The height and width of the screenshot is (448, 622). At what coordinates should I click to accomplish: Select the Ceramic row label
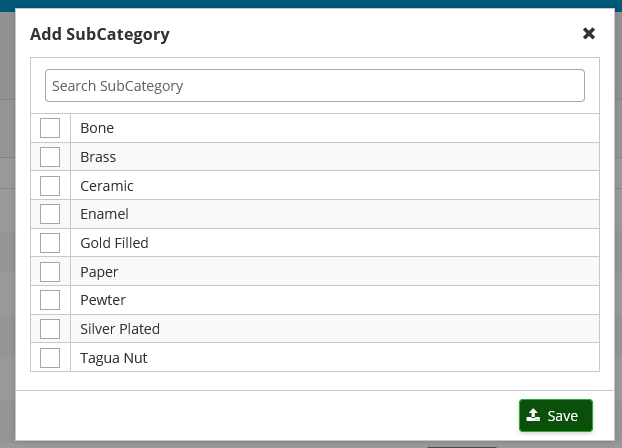tap(107, 186)
